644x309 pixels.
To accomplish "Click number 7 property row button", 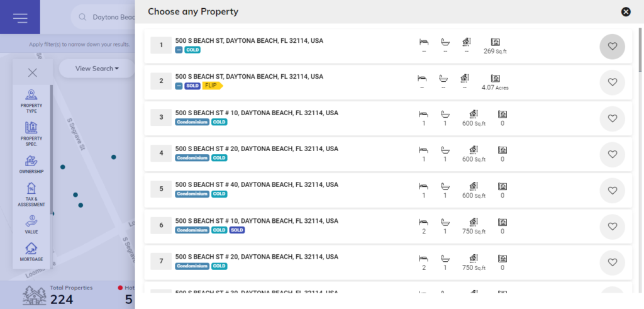I will click(161, 261).
